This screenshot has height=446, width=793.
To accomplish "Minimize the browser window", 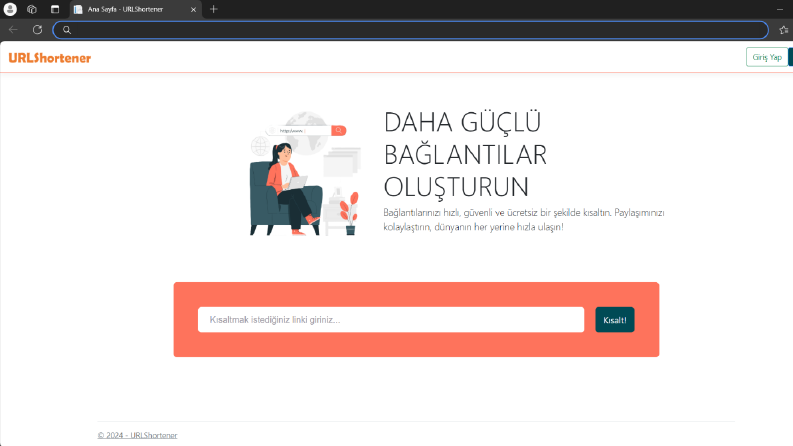I will (780, 9).
